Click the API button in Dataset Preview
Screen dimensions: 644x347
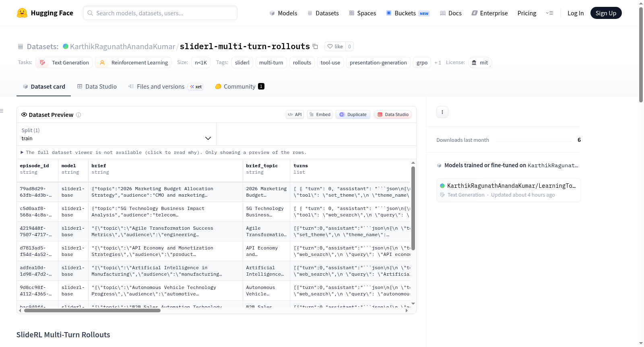295,114
